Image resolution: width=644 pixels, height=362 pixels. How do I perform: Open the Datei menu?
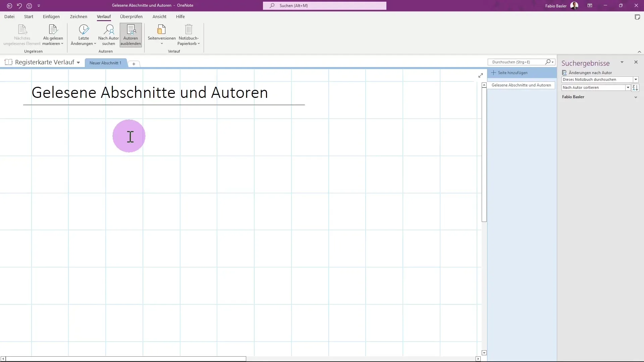[9, 16]
